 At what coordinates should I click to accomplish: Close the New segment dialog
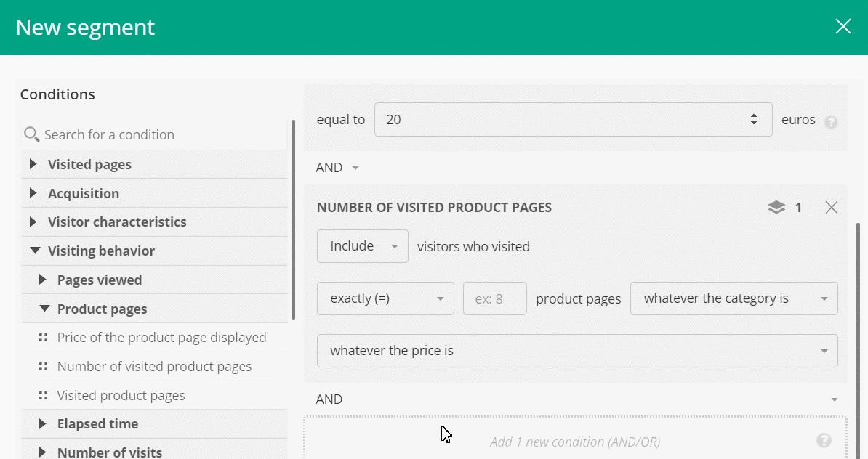pos(843,27)
